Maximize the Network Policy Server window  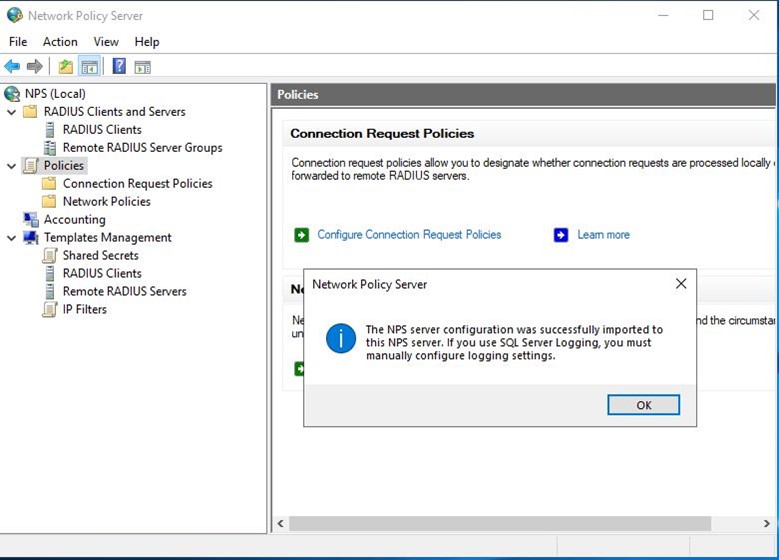(708, 15)
